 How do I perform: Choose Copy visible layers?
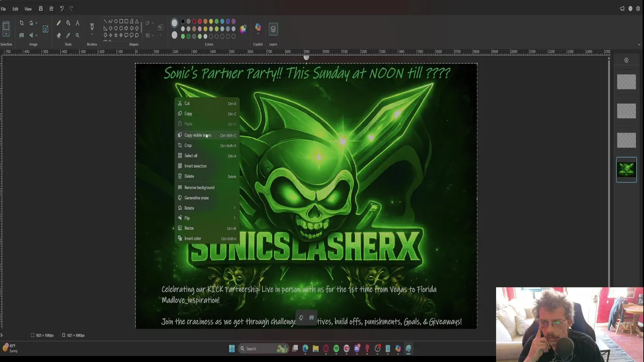click(x=207, y=135)
